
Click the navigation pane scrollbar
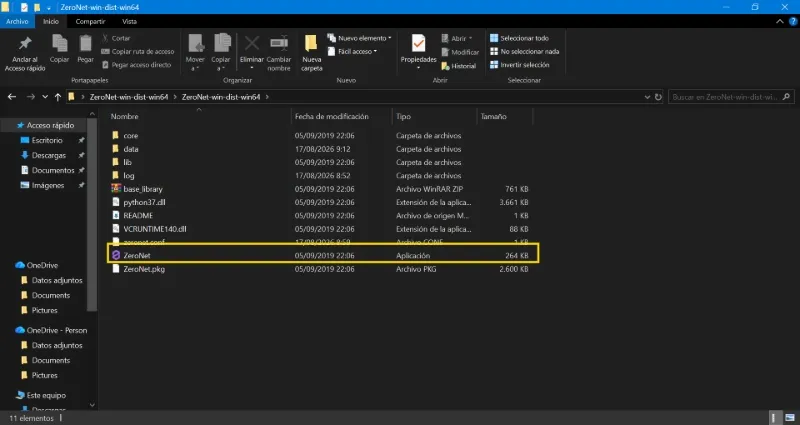click(92, 214)
